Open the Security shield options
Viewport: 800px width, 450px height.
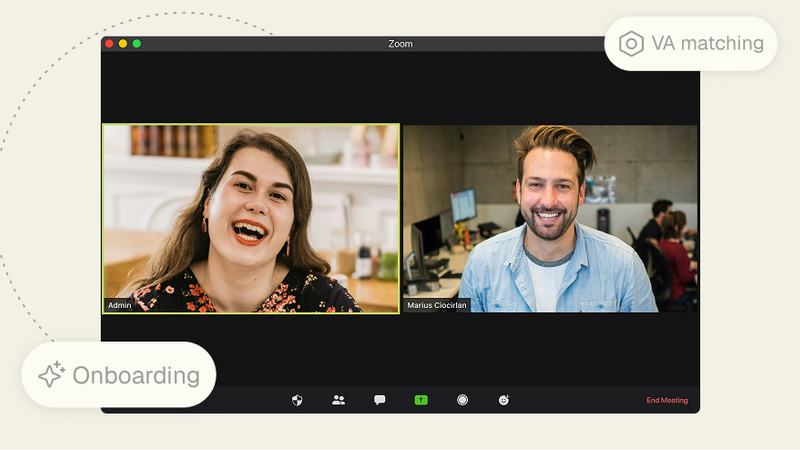[x=297, y=400]
